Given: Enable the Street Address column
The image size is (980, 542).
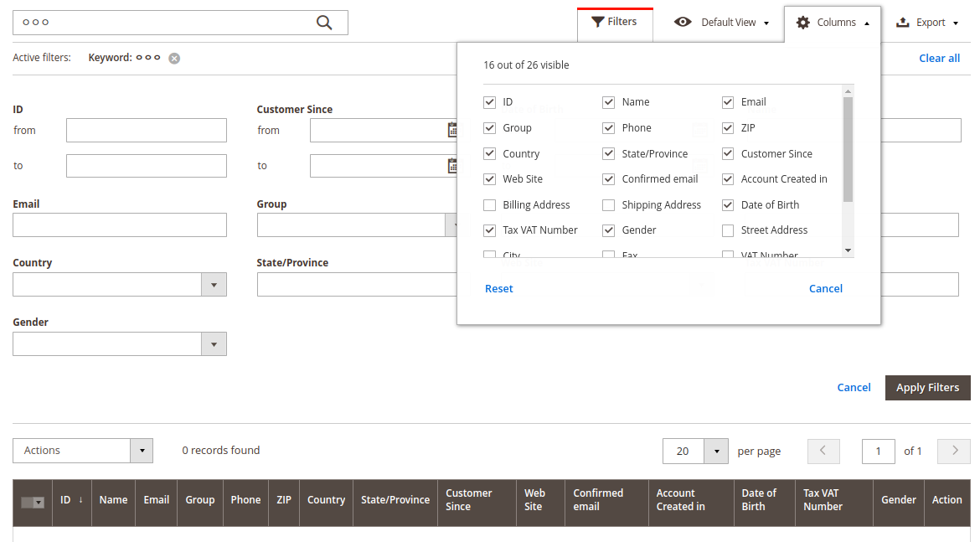Looking at the screenshot, I should (728, 230).
